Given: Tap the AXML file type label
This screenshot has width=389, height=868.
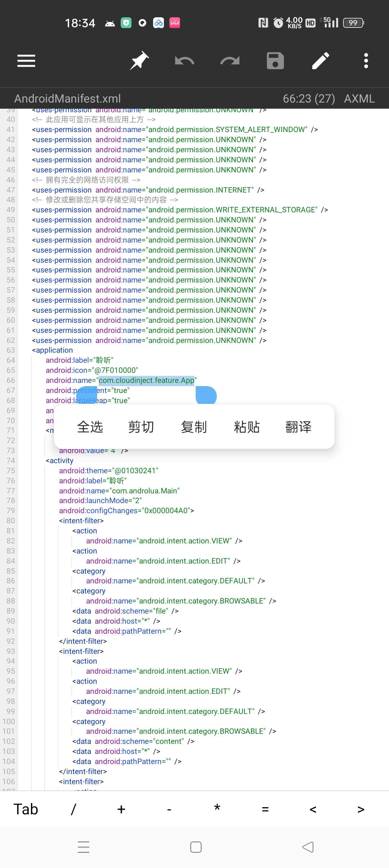Looking at the screenshot, I should click(359, 99).
